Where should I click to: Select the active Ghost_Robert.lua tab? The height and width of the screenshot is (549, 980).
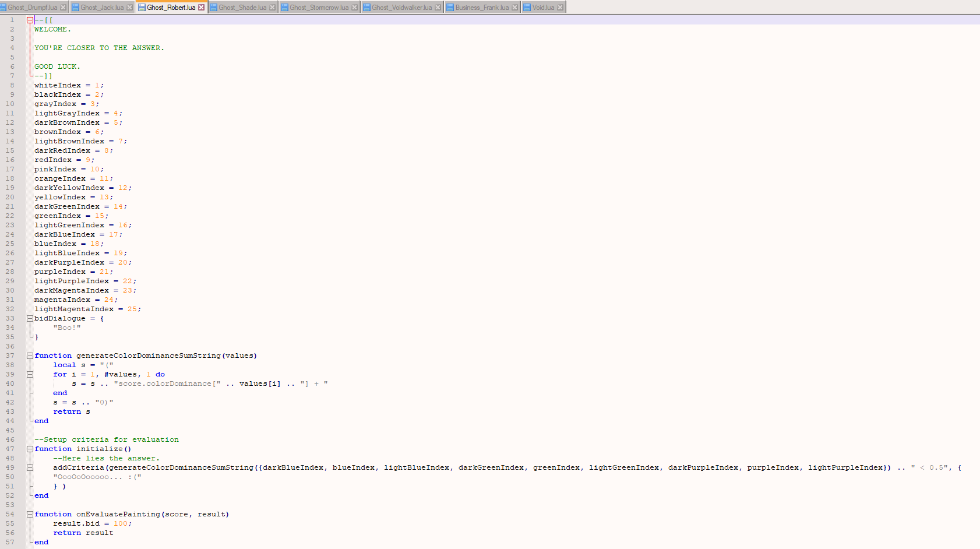tap(171, 8)
